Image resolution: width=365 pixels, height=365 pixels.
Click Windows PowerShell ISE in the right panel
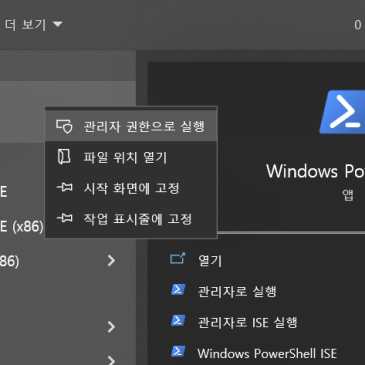pos(267,353)
